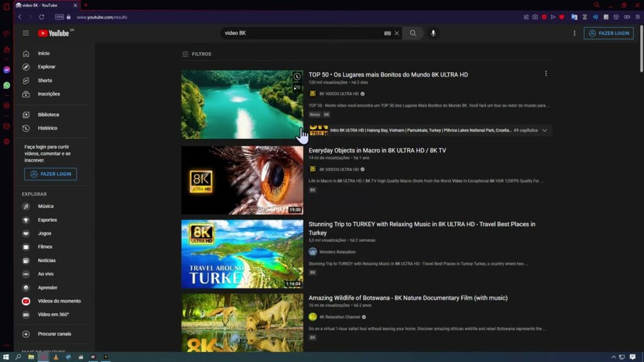Open Windows taskbar search
The image size is (644, 362).
point(18,357)
